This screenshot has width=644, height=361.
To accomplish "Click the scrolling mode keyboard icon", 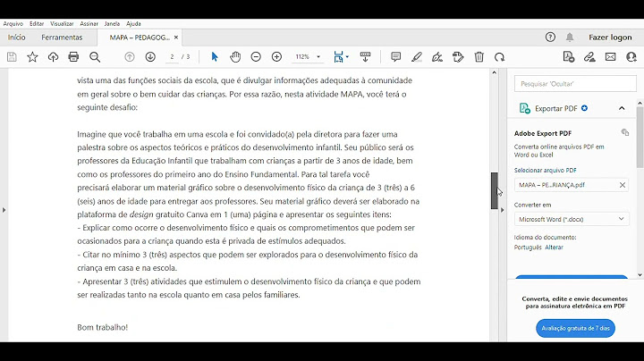I will [365, 57].
